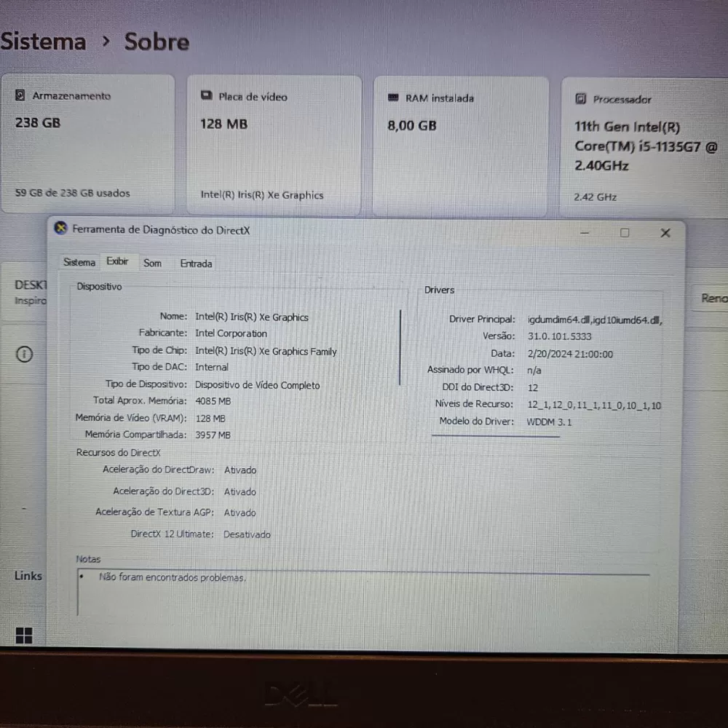
Task: Click the RAM instalada icon
Action: click(393, 97)
